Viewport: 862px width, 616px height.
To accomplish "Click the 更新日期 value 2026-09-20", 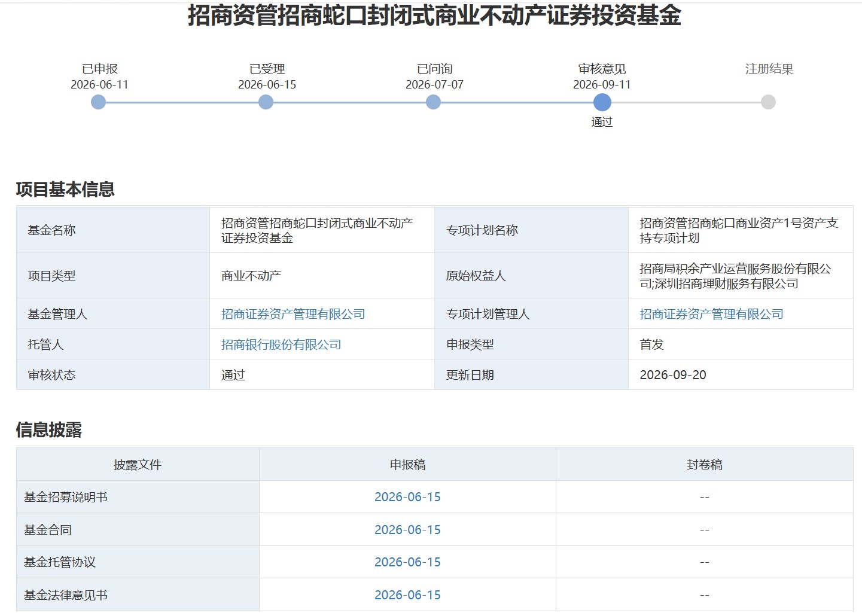I will 673,375.
